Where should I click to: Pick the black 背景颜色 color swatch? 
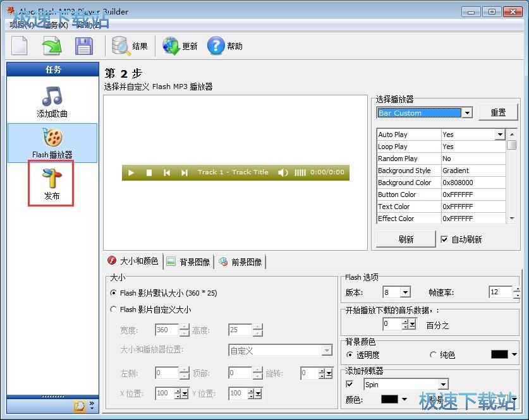click(x=499, y=354)
